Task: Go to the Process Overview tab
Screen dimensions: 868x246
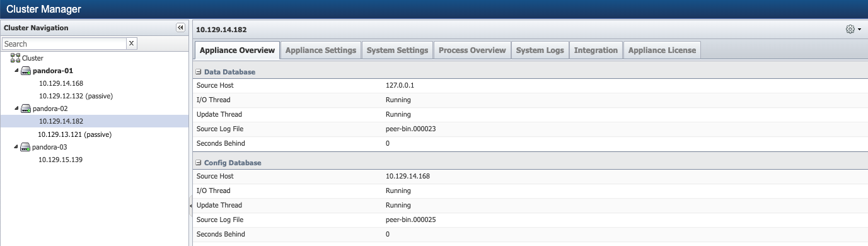Action: pyautogui.click(x=472, y=50)
